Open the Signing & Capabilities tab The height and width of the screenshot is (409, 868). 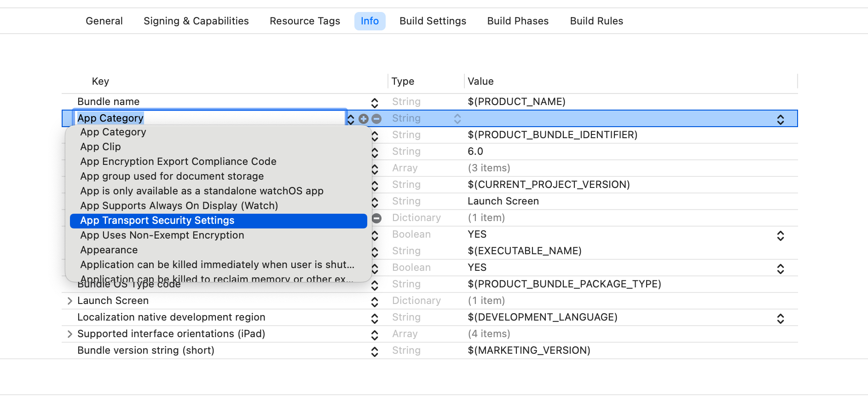pyautogui.click(x=196, y=21)
